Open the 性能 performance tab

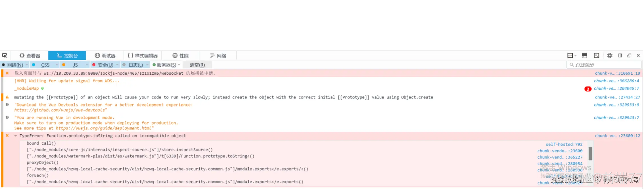(x=181, y=56)
